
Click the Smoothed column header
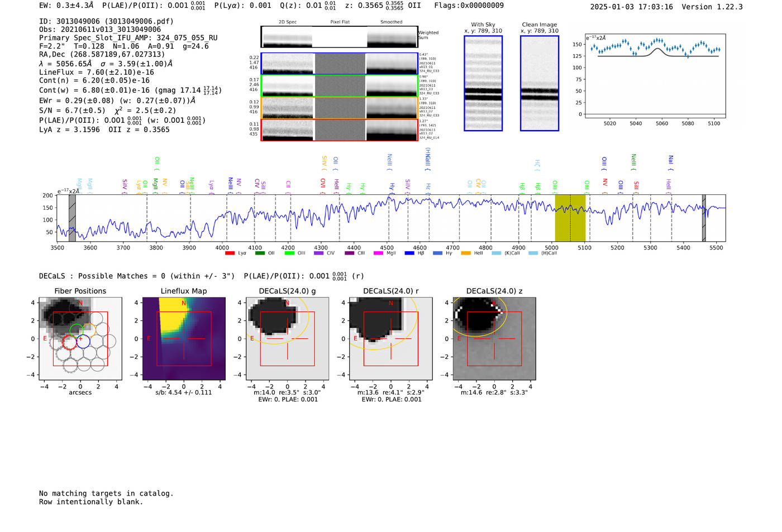pos(391,22)
